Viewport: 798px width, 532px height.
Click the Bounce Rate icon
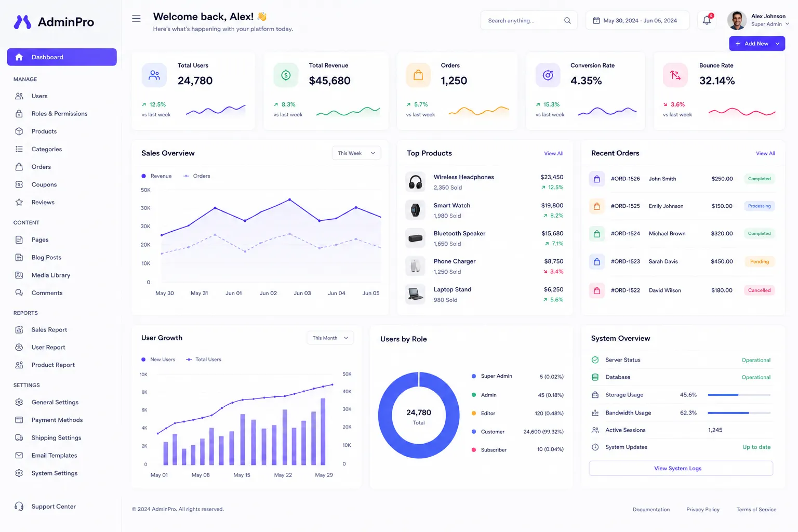tap(675, 75)
